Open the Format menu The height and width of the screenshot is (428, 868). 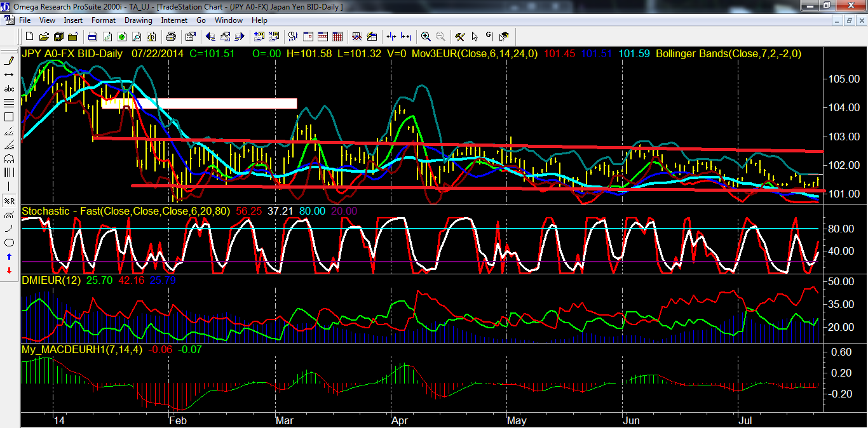coord(104,20)
